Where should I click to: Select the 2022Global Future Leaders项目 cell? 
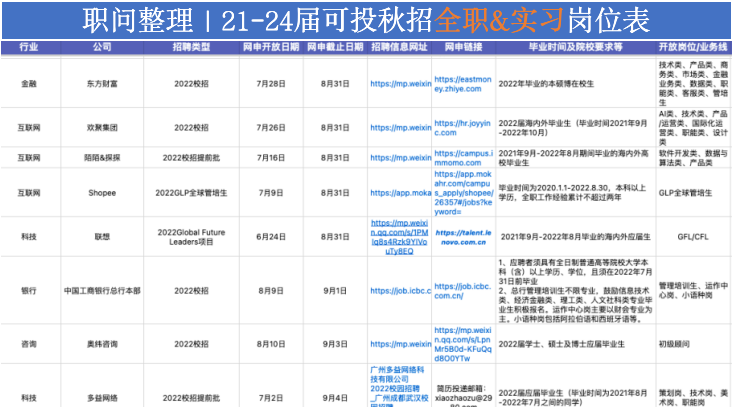click(191, 237)
